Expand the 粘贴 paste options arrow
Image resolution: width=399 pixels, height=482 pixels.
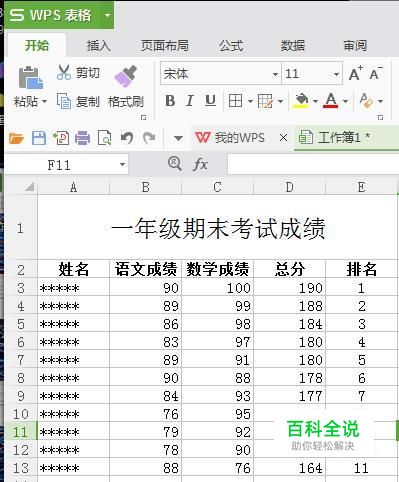click(44, 101)
